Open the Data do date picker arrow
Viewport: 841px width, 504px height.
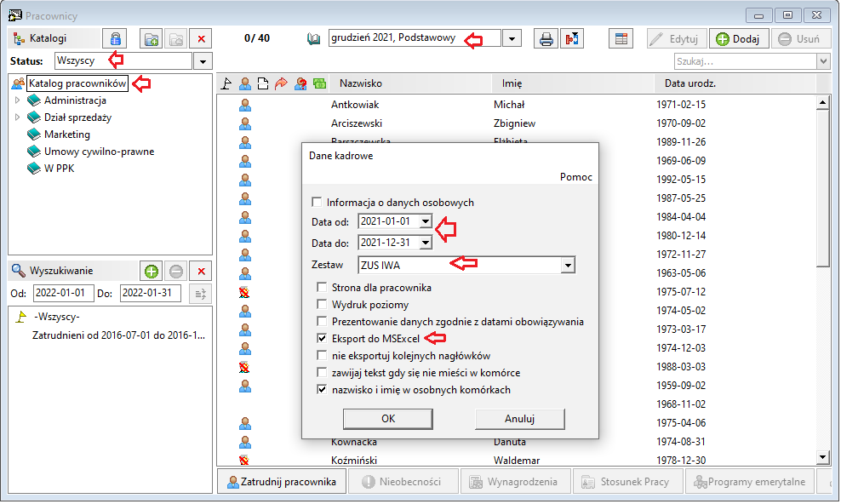click(426, 243)
